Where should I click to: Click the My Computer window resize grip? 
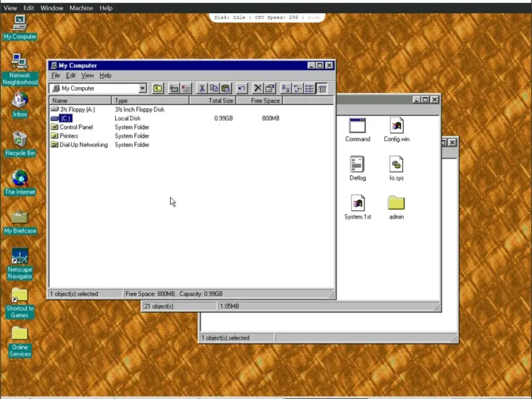(x=332, y=295)
